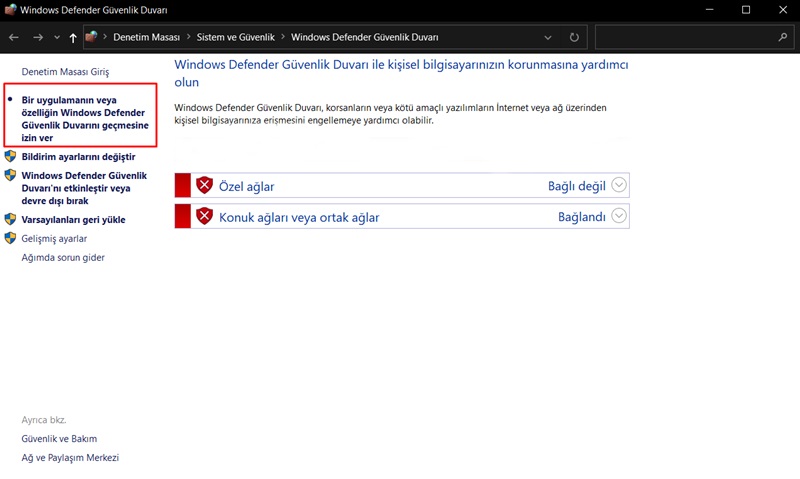Click Windows Defender Güvenlik Duvarı breadcrumb
Screen dimensions: 800x479
(x=364, y=37)
